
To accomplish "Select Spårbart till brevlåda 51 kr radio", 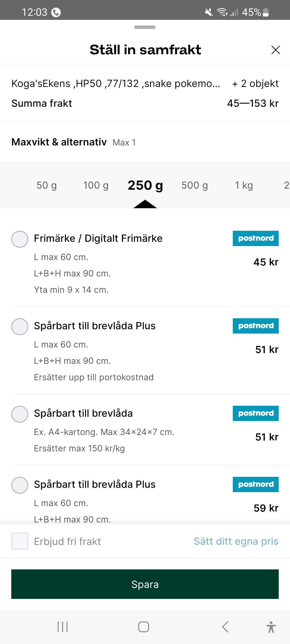I will click(x=20, y=414).
